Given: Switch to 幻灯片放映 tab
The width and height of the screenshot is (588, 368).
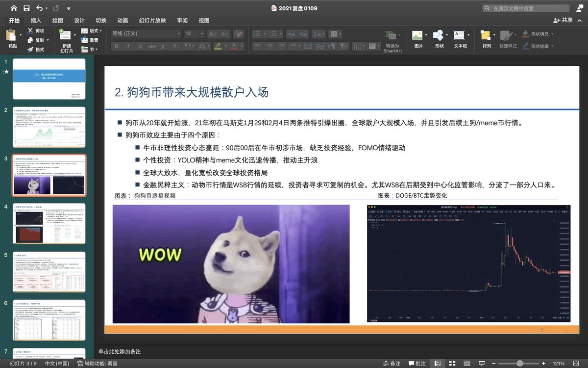Looking at the screenshot, I should pos(152,20).
